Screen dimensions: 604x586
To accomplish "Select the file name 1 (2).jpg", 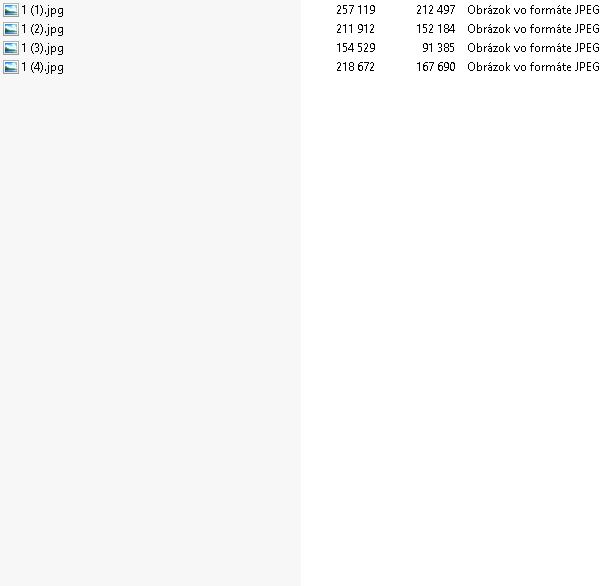I will point(42,29).
